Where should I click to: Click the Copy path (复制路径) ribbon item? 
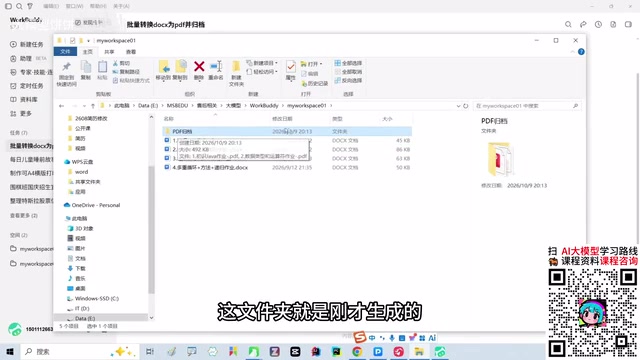click(127, 72)
